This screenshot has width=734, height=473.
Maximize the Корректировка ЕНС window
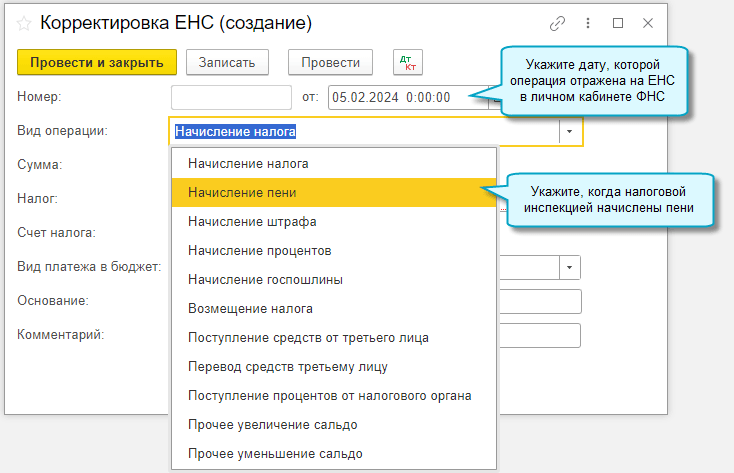click(x=617, y=22)
